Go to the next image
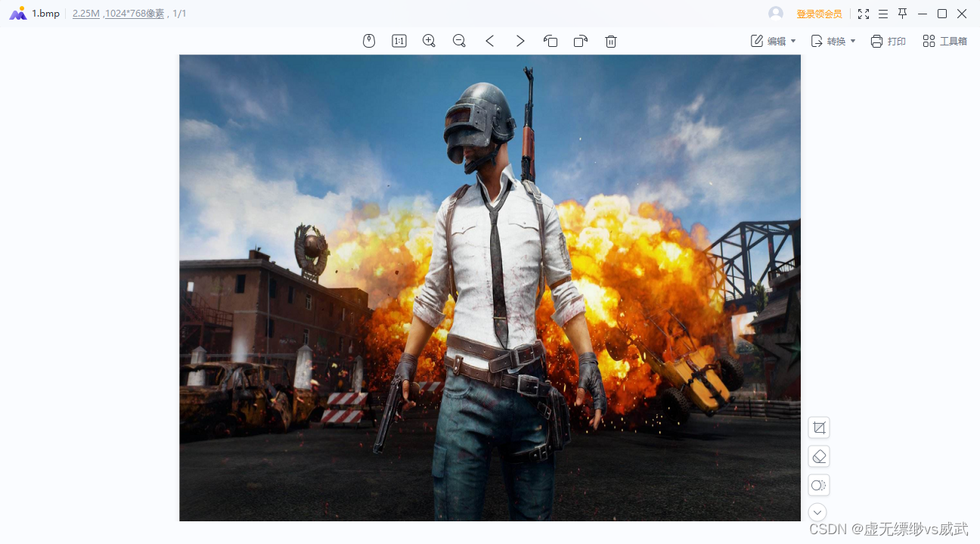The image size is (980, 544). coord(520,41)
